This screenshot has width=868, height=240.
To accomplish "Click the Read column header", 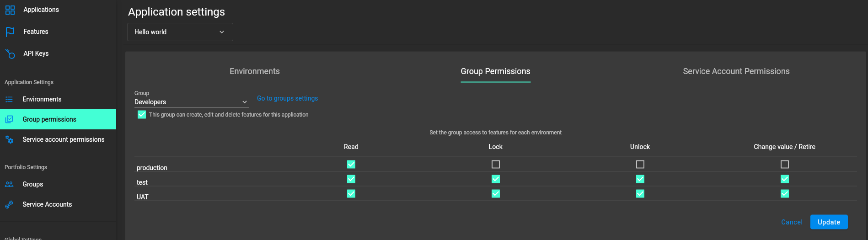I will click(x=351, y=147).
